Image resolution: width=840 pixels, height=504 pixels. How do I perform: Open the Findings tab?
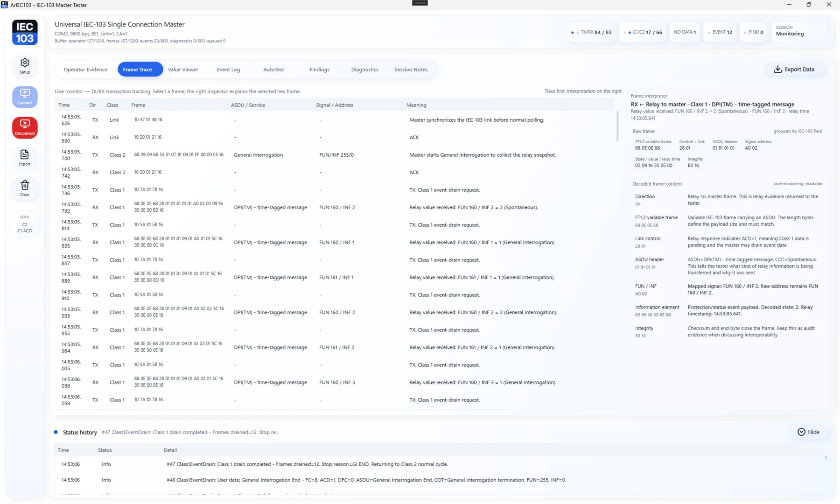319,70
